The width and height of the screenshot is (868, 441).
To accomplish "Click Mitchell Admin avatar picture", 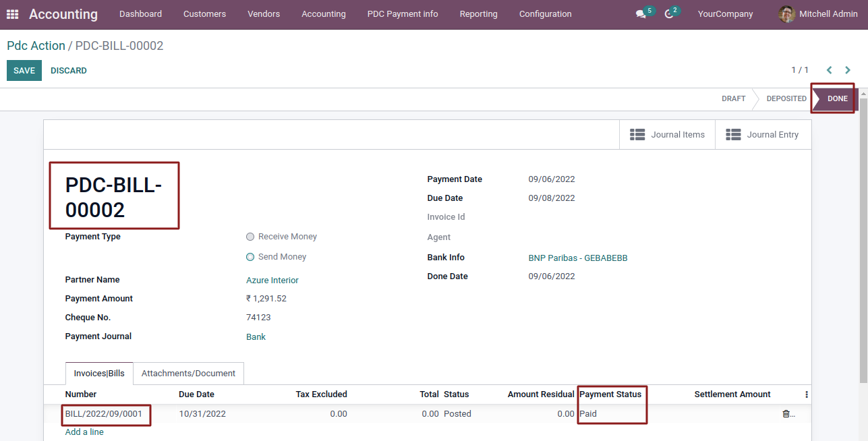I will pos(786,14).
